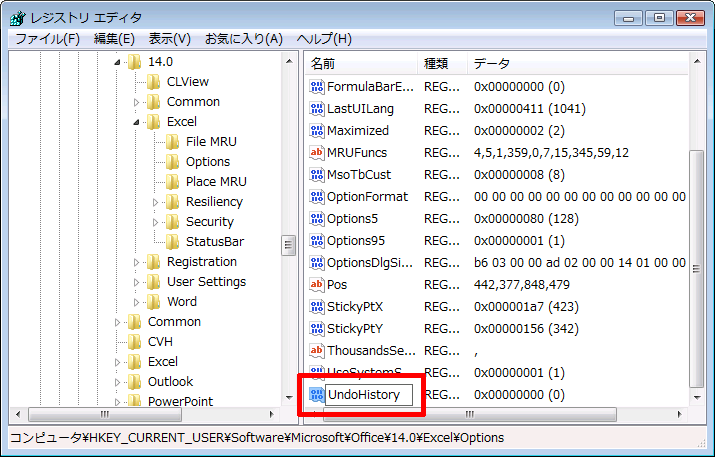Select the OptionsDlgSi... value name
This screenshot has width=715, height=457.
pyautogui.click(x=369, y=263)
